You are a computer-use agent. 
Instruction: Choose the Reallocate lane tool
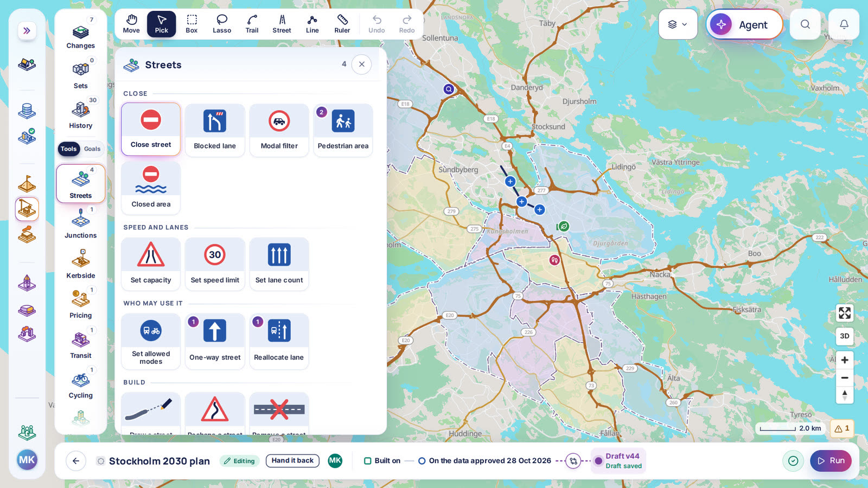pos(279,342)
